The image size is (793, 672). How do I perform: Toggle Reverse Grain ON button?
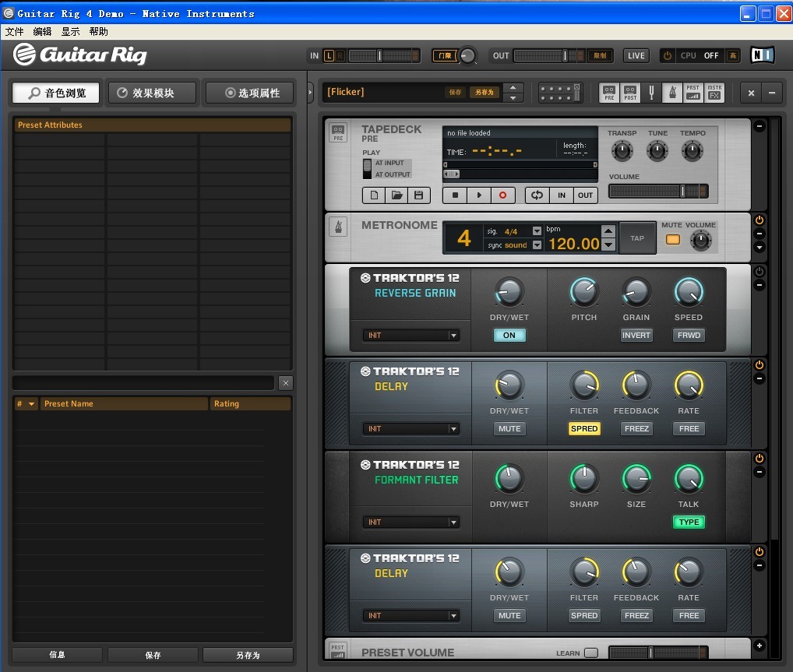(509, 336)
